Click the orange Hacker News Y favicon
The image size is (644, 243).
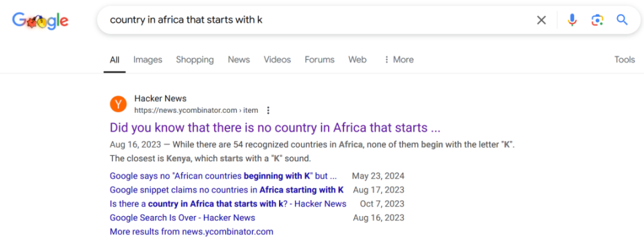tap(118, 105)
